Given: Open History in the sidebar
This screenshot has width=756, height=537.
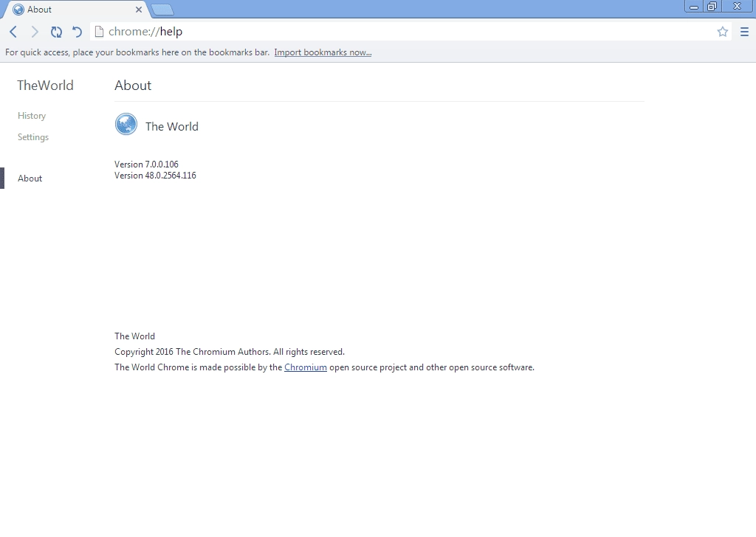Looking at the screenshot, I should [32, 116].
